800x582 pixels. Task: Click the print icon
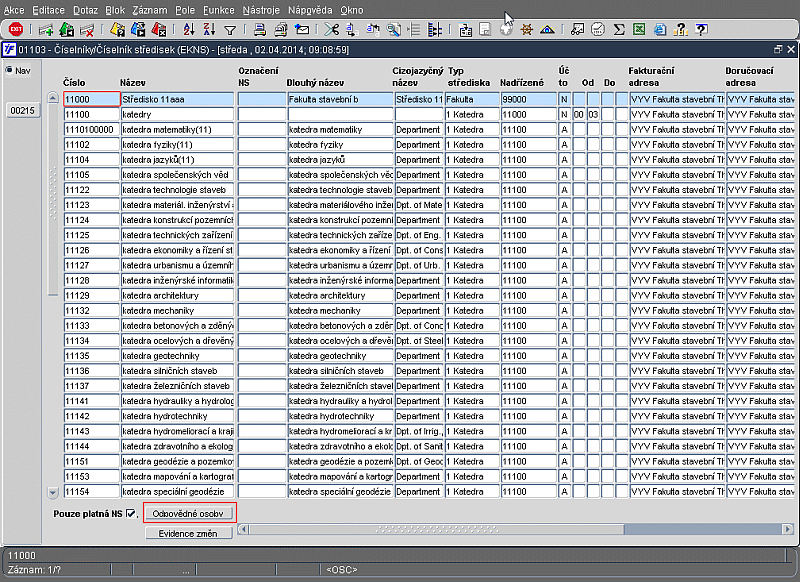(260, 30)
